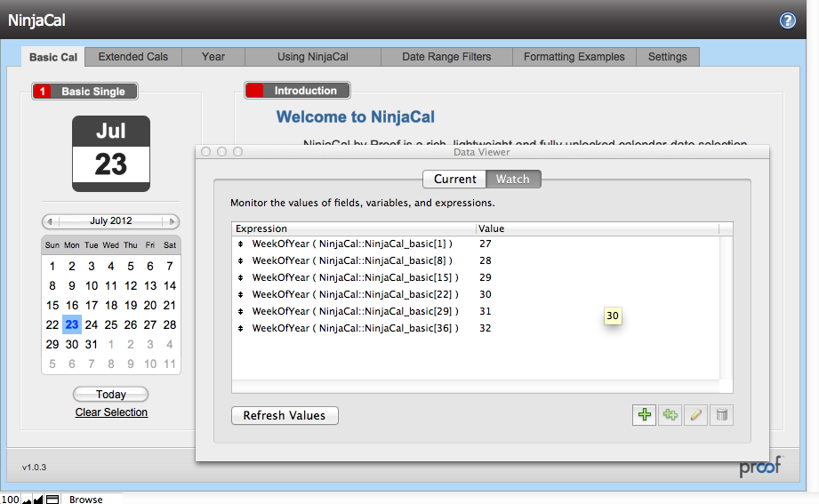Click the value 29 in Value column
Viewport: 819px width, 504px height.
click(486, 277)
